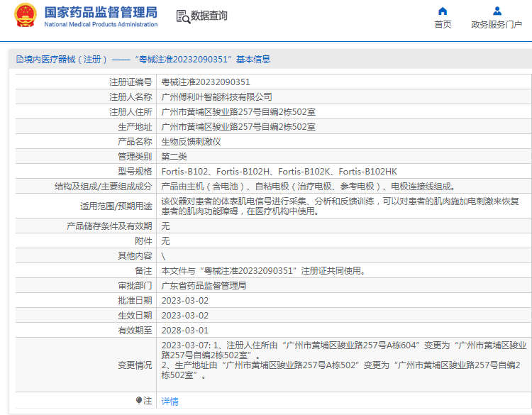Click the 数据查询 label
The image size is (532, 415).
pos(209,16)
